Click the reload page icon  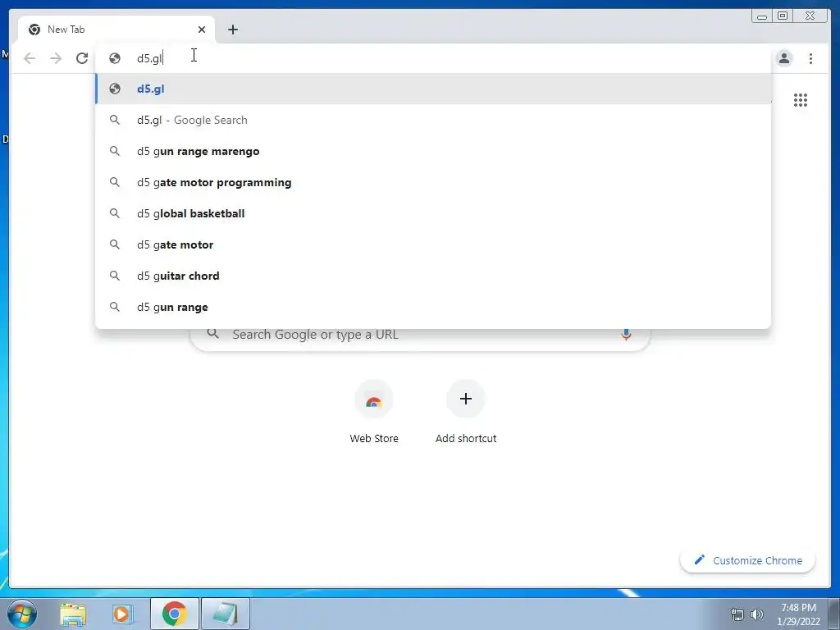[82, 58]
